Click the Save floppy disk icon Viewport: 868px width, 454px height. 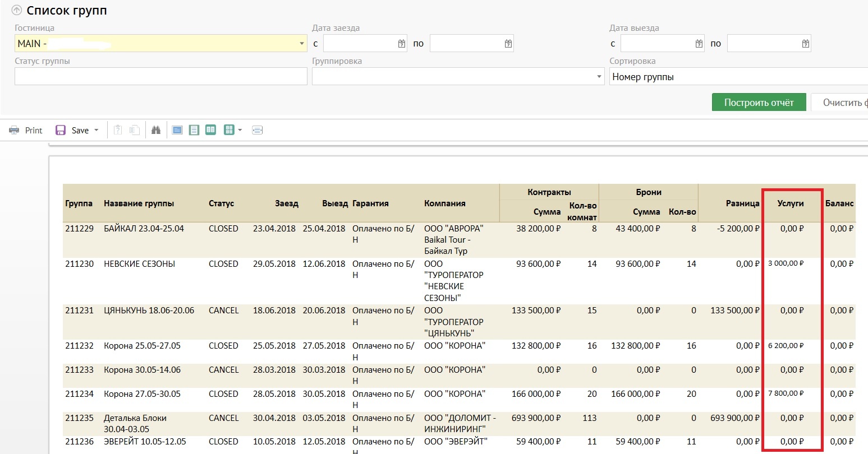pos(61,130)
